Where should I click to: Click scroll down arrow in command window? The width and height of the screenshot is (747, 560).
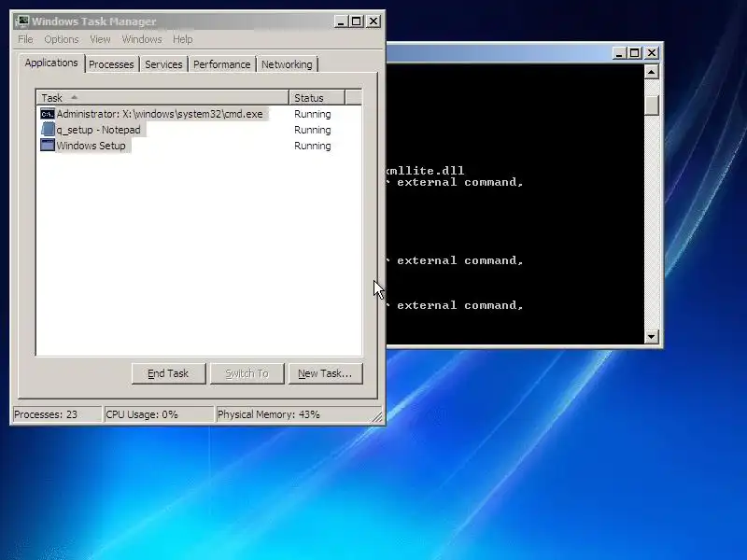651,337
